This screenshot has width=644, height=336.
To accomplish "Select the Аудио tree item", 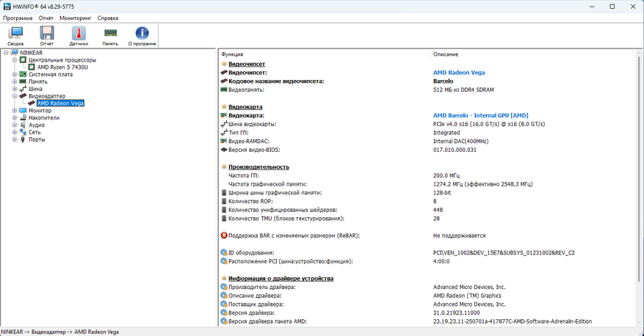I will (37, 125).
